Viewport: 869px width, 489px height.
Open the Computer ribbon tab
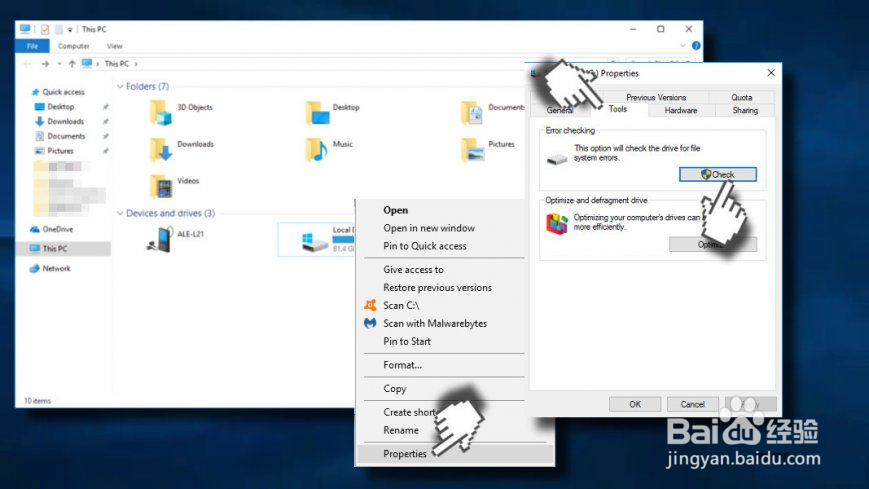(x=74, y=46)
